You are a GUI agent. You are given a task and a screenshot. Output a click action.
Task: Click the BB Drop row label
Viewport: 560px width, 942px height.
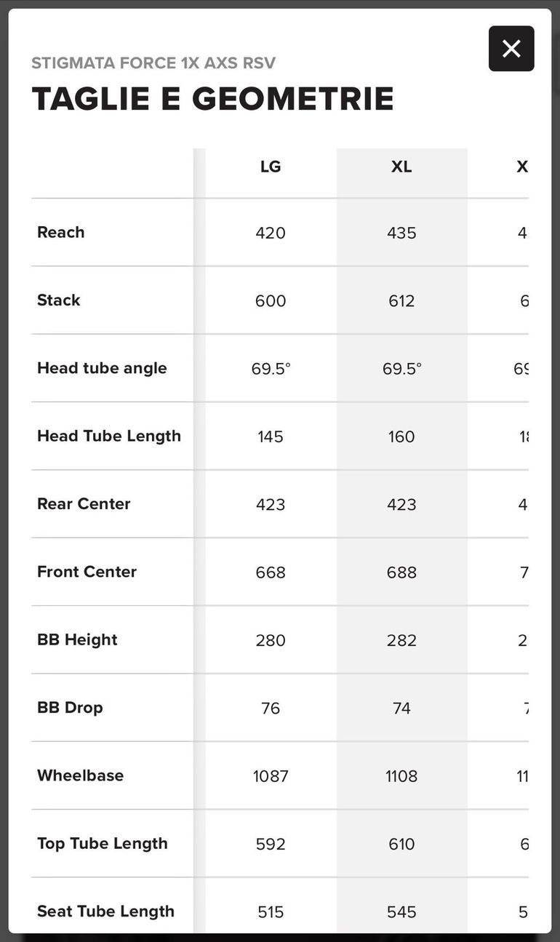70,707
